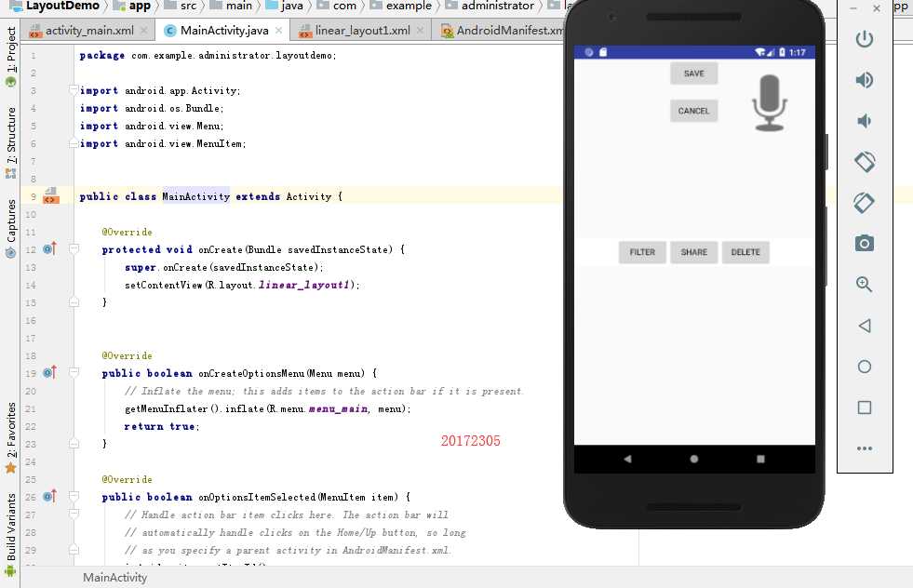Image resolution: width=913 pixels, height=588 pixels.
Task: Collapse the onCreate method fold marker
Action: (x=74, y=249)
